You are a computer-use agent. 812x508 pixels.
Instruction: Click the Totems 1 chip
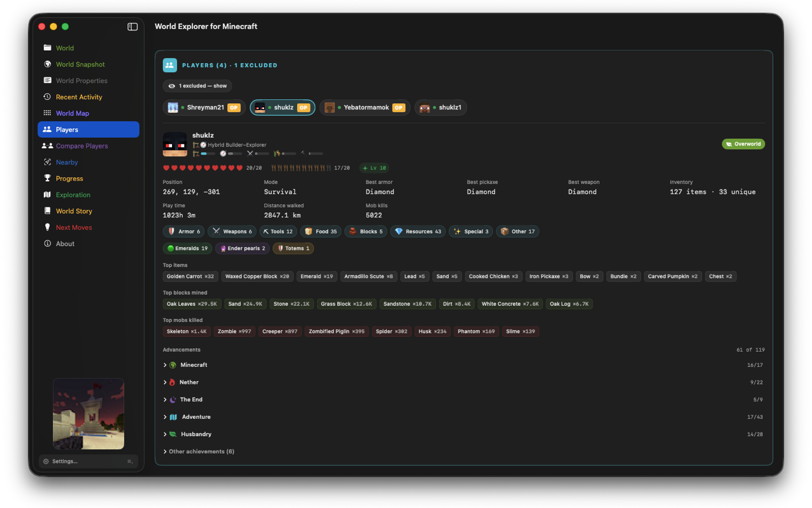[x=293, y=248]
